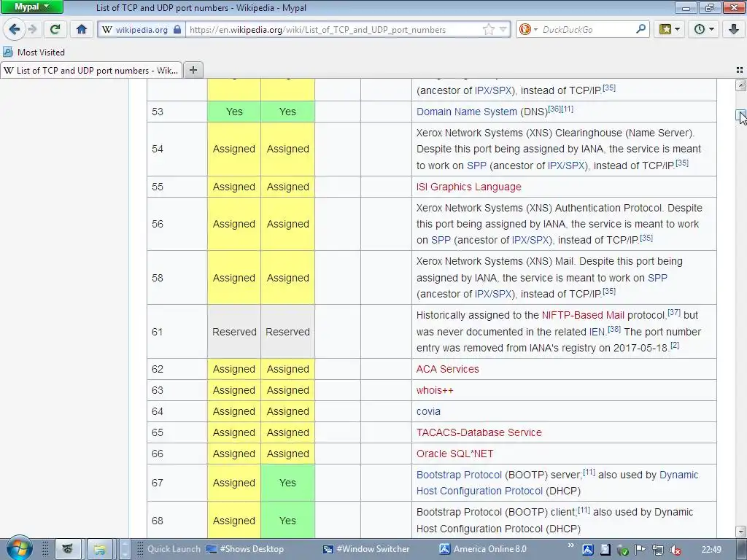Open the URL history dropdown arrow
The image size is (747, 560).
[503, 29]
